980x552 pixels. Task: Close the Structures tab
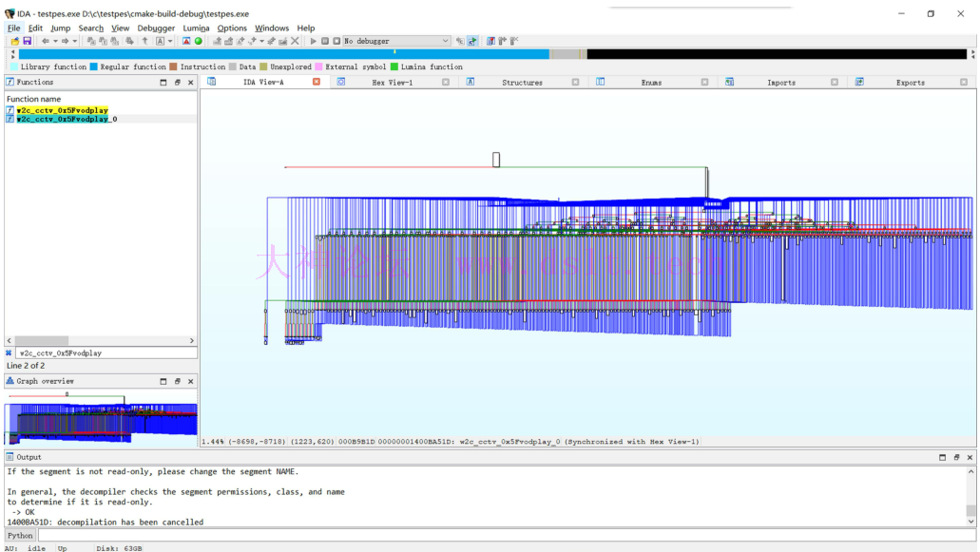click(575, 82)
